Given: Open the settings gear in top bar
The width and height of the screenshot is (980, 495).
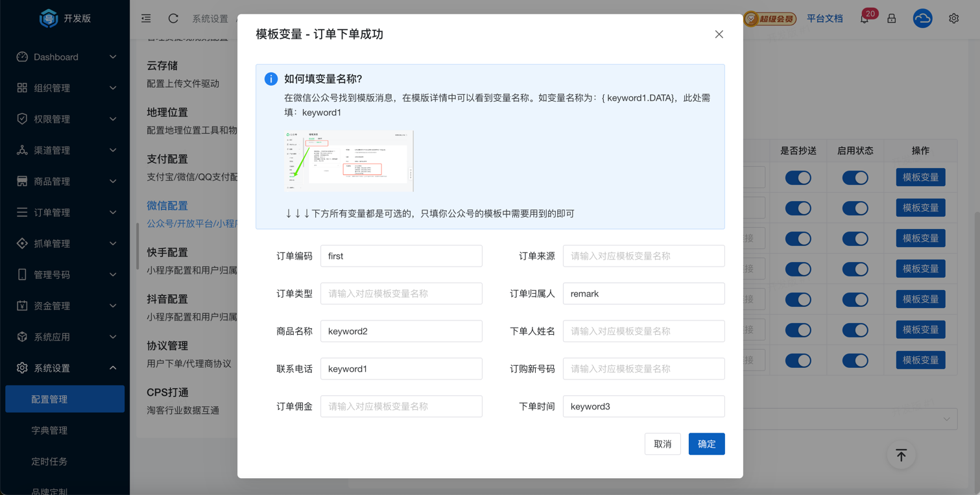Looking at the screenshot, I should tap(953, 19).
